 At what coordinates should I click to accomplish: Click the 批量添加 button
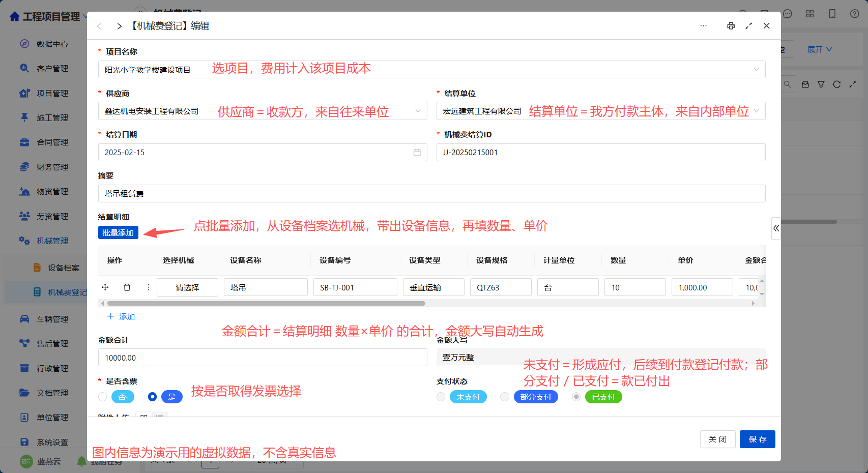click(118, 232)
